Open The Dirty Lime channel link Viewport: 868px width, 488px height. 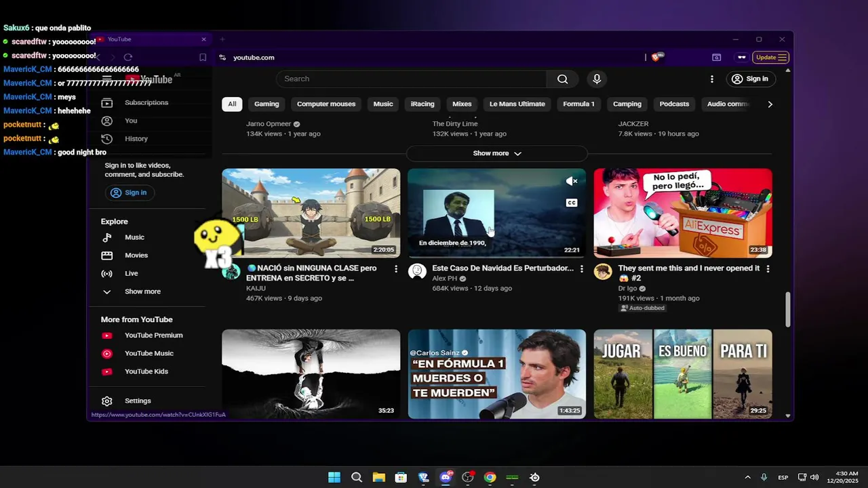[455, 124]
